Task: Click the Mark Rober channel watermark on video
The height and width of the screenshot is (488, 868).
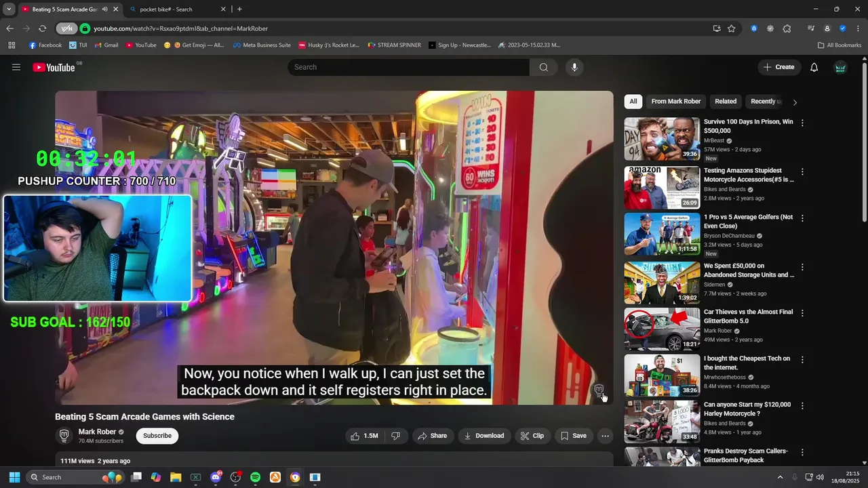Action: click(x=598, y=390)
